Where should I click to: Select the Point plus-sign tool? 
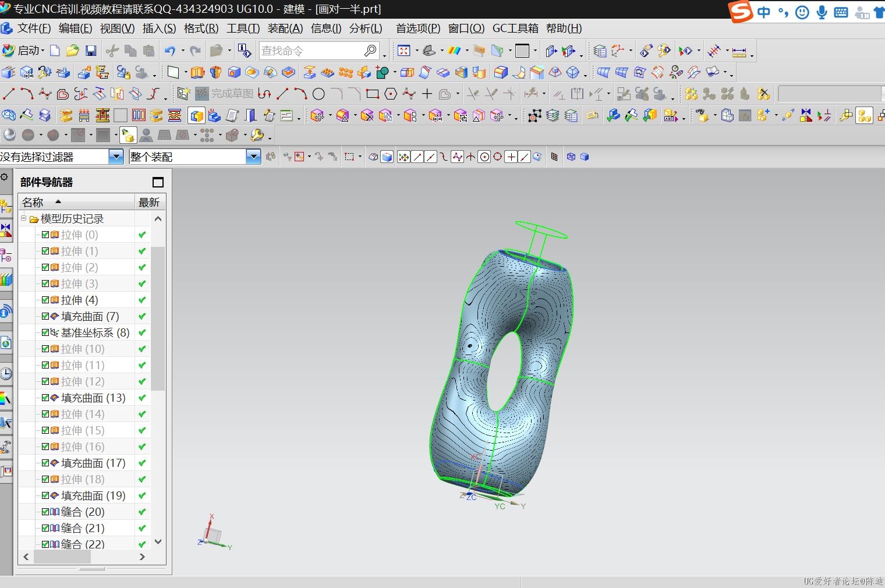[x=427, y=94]
